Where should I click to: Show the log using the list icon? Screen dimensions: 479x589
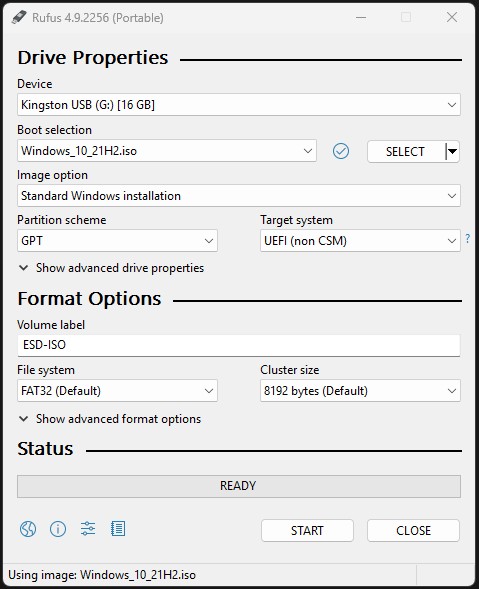pos(118,529)
